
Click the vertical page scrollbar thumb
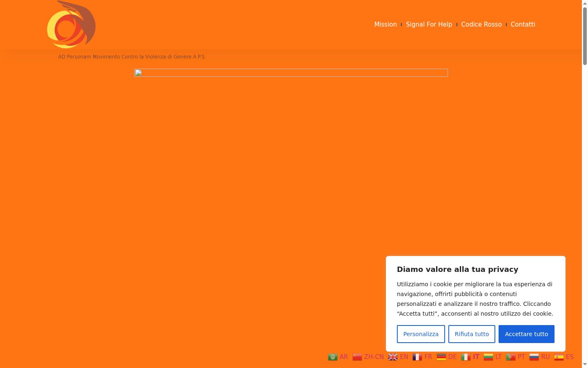point(585,36)
